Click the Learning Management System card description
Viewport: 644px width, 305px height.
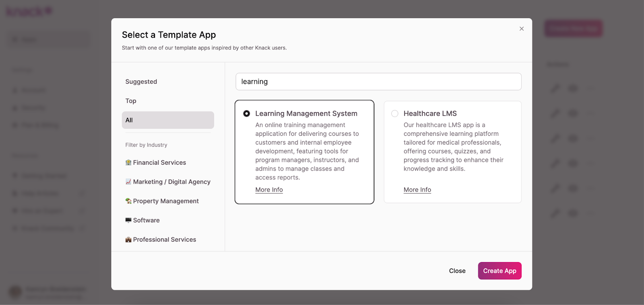click(x=307, y=151)
